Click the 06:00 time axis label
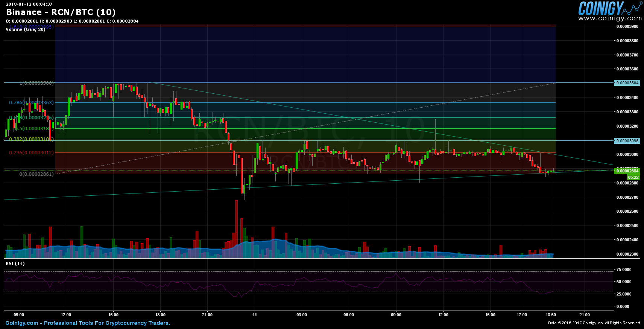Image resolution: width=644 pixels, height=329 pixels. coord(349,315)
